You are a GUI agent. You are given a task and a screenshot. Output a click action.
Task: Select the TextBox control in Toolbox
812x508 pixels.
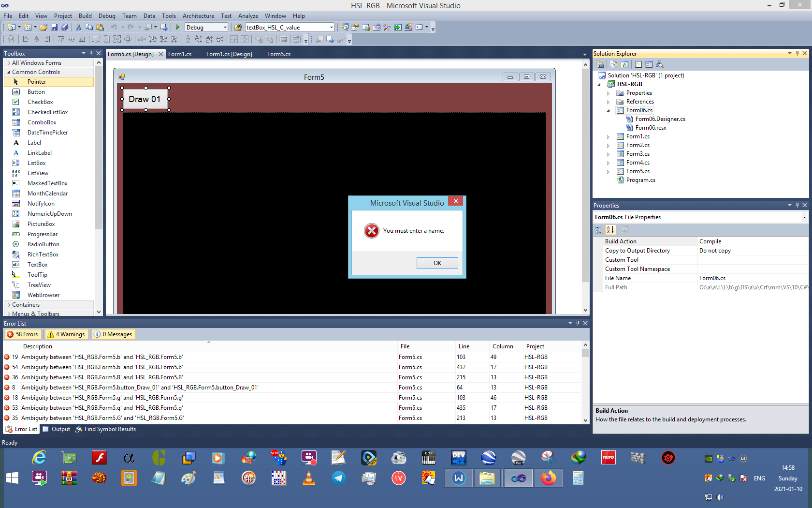37,265
